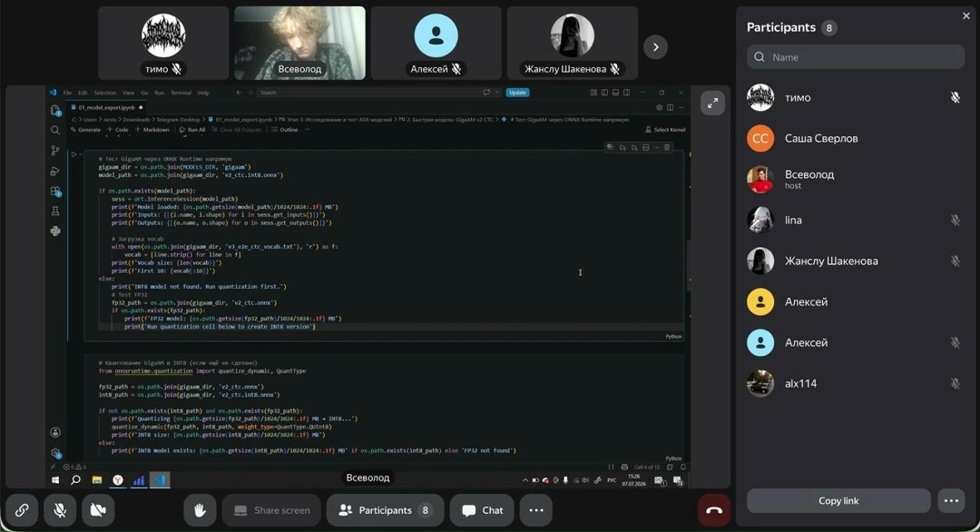Image resolution: width=980 pixels, height=532 pixels.
Task: Open the Chat panel
Action: coord(482,510)
